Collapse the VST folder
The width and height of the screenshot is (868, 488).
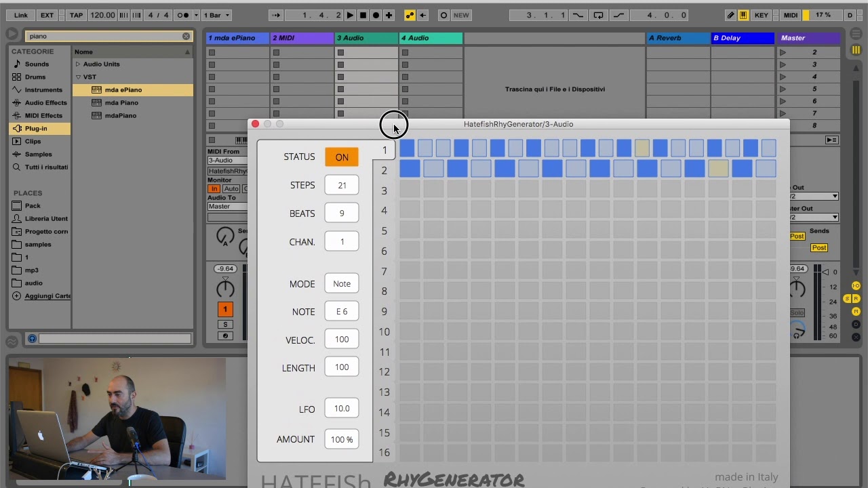pyautogui.click(x=78, y=77)
